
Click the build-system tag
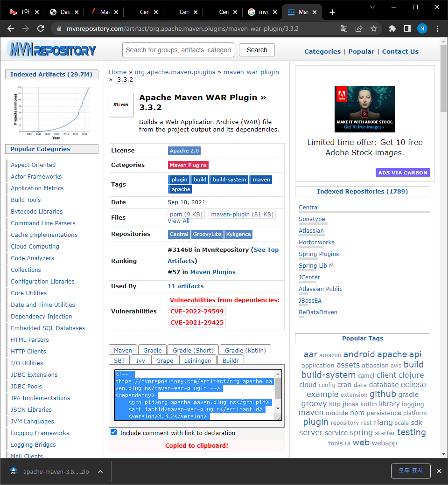[x=229, y=180]
